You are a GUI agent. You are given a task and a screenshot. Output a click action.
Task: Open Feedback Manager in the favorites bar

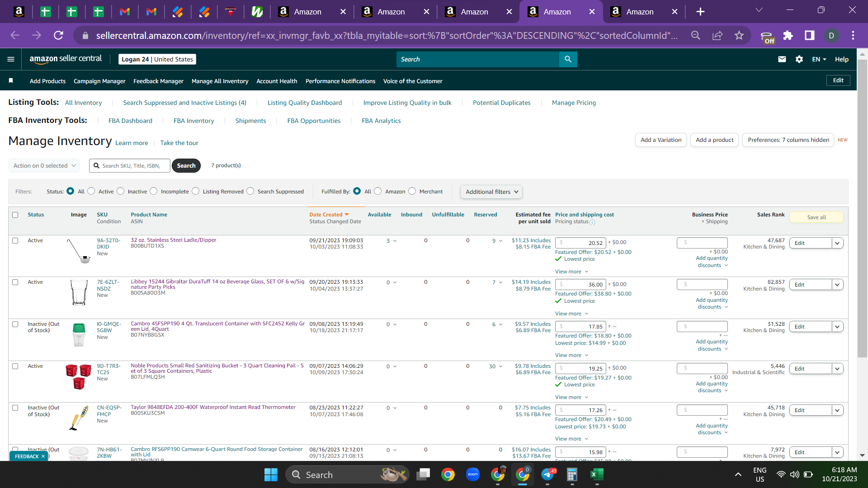(158, 81)
